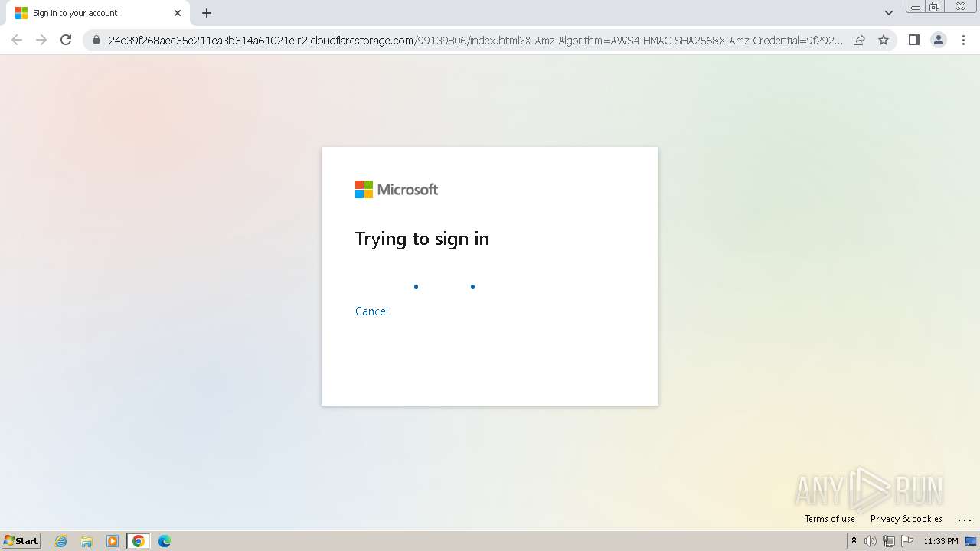Open the volume control in the tray

(x=871, y=541)
